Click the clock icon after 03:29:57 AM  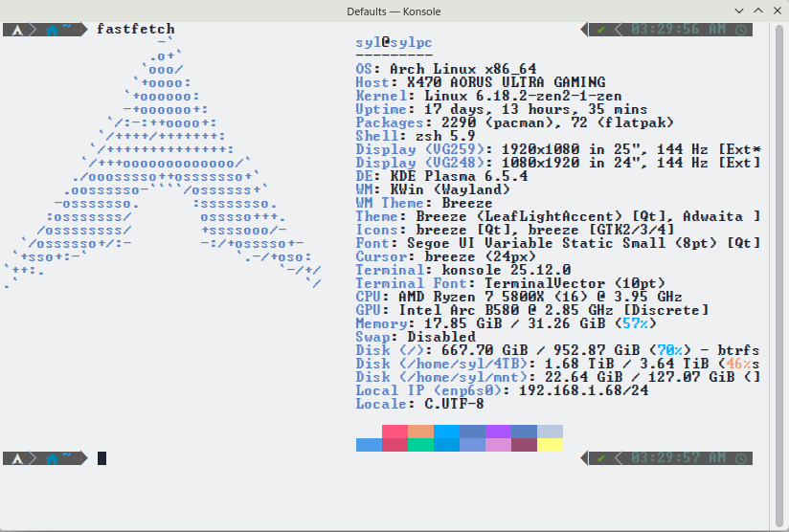point(741,458)
